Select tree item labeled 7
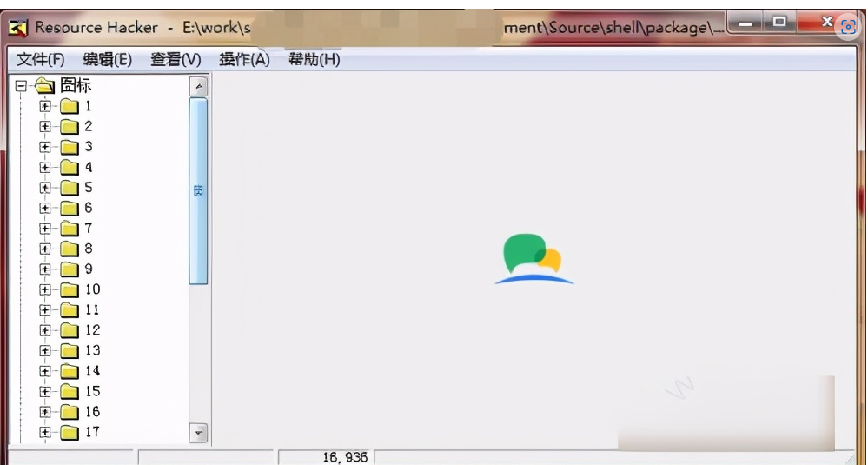This screenshot has height=465, width=868. (88, 229)
